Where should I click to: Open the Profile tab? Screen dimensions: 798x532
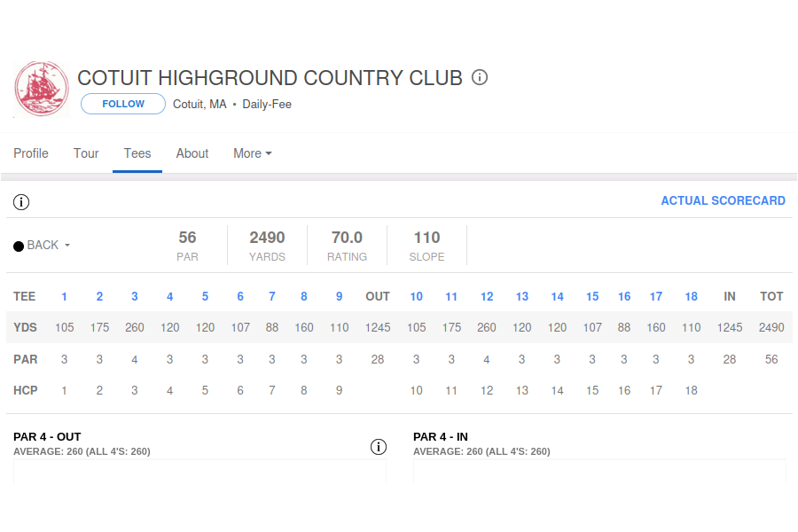(31, 153)
